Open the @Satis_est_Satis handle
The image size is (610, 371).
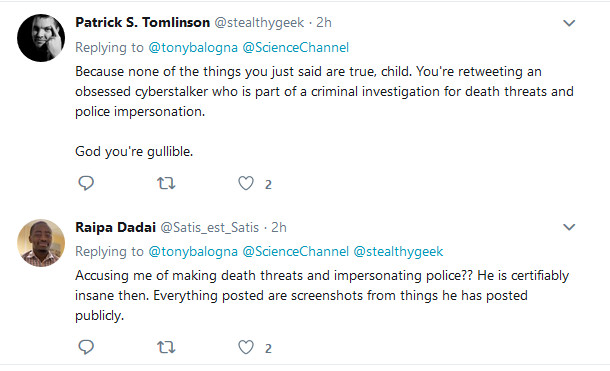(210, 227)
